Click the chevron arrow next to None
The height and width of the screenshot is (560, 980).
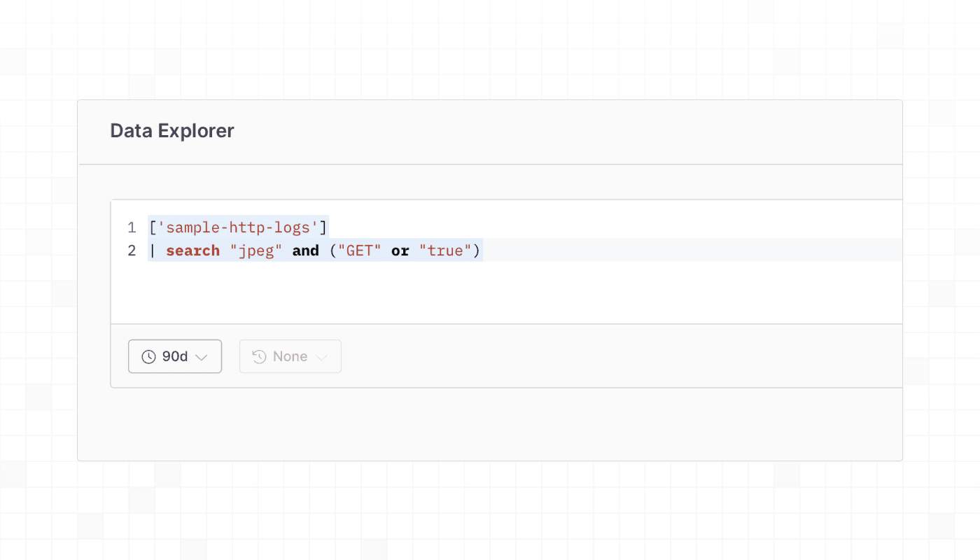pyautogui.click(x=322, y=357)
